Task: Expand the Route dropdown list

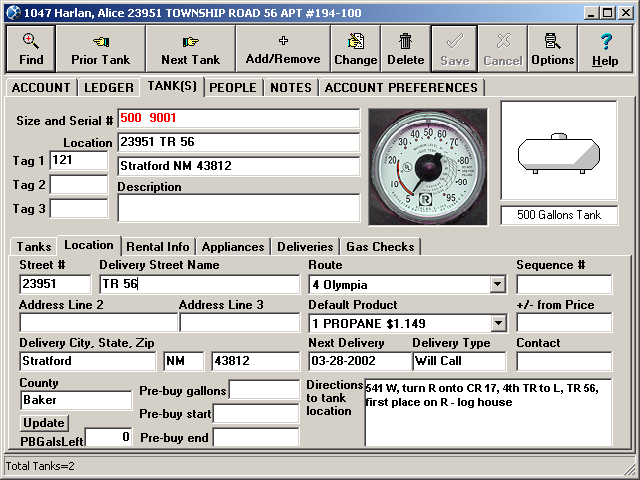Action: 497,285
